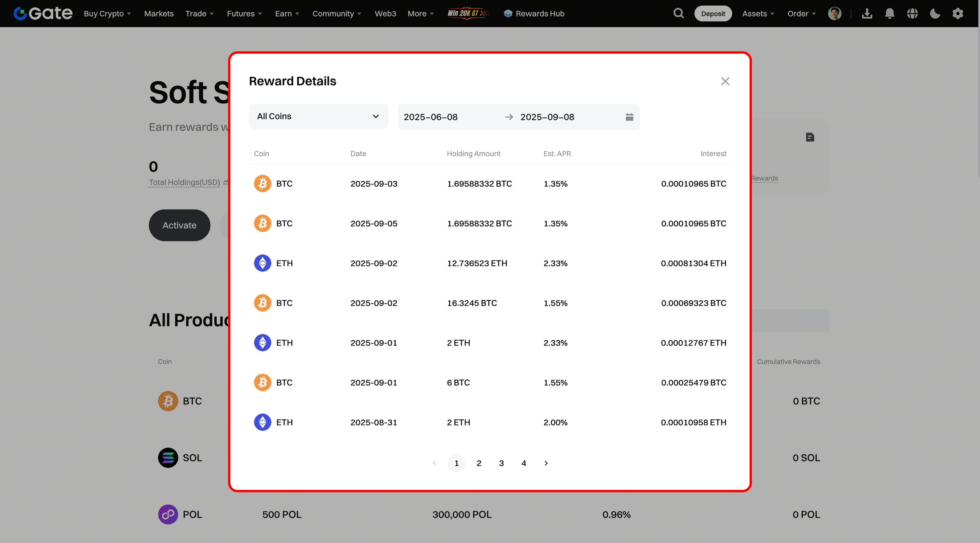Viewport: 980px width, 543px height.
Task: Click the user profile avatar
Action: [x=835, y=14]
